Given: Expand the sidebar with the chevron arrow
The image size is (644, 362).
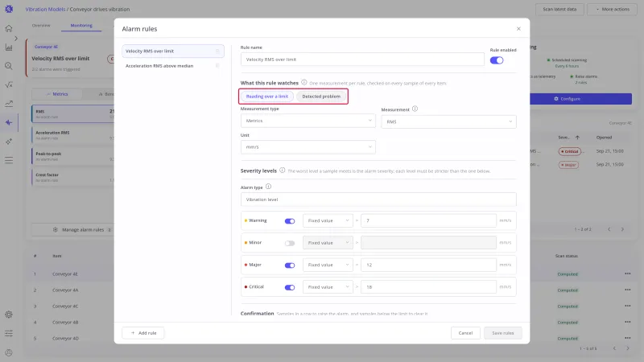Looking at the screenshot, I should 16,38.
